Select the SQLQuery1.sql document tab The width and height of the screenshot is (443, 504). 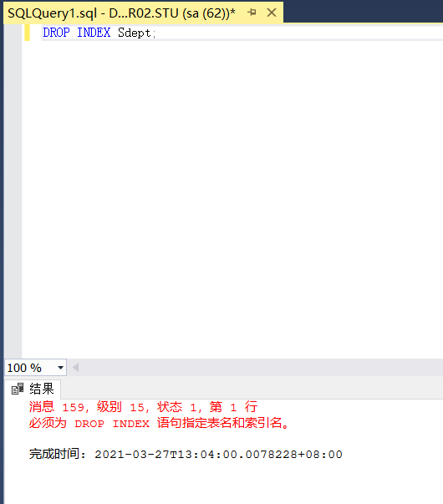pos(121,13)
